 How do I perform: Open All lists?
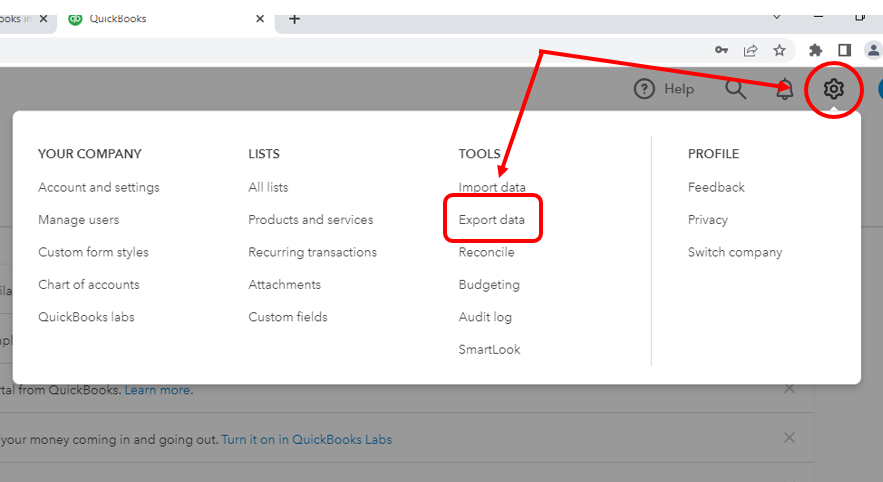point(268,187)
